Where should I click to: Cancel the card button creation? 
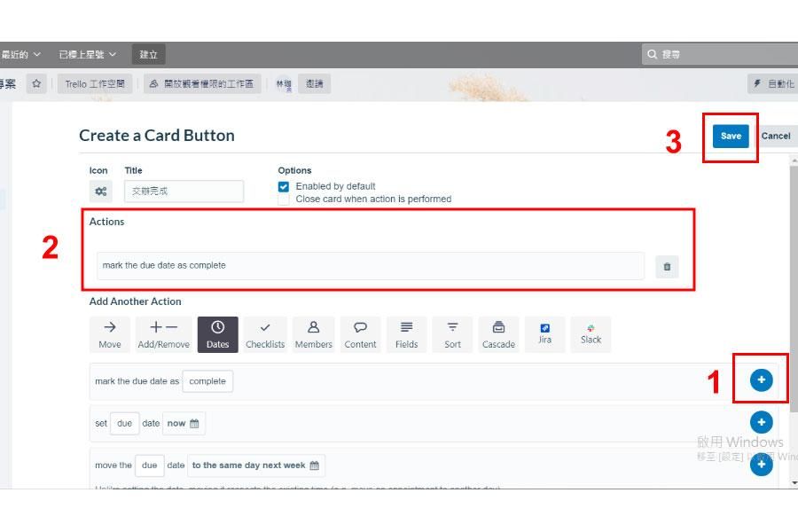pos(776,136)
